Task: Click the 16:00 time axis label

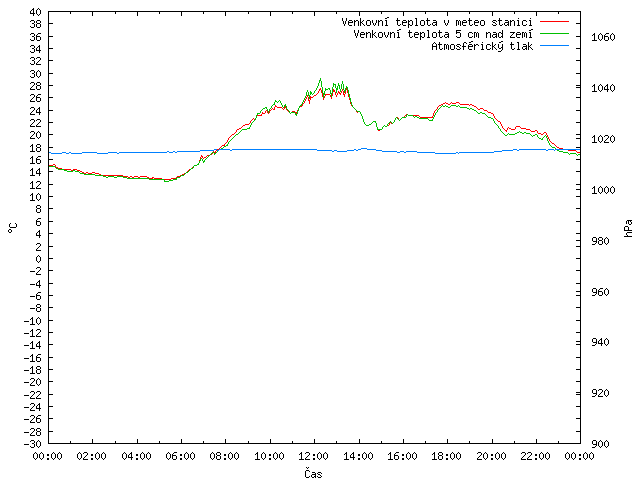Action: click(402, 456)
